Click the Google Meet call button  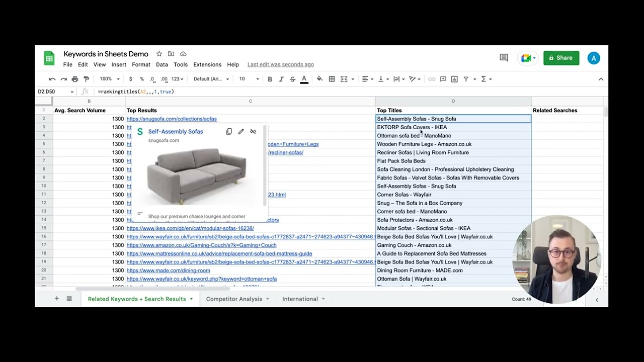pos(528,58)
